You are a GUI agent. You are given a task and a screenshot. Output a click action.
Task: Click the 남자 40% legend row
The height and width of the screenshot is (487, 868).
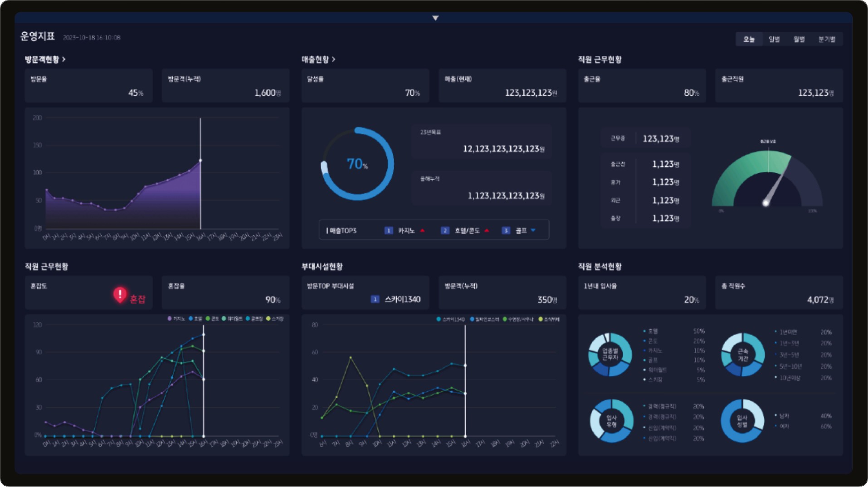[x=803, y=416]
